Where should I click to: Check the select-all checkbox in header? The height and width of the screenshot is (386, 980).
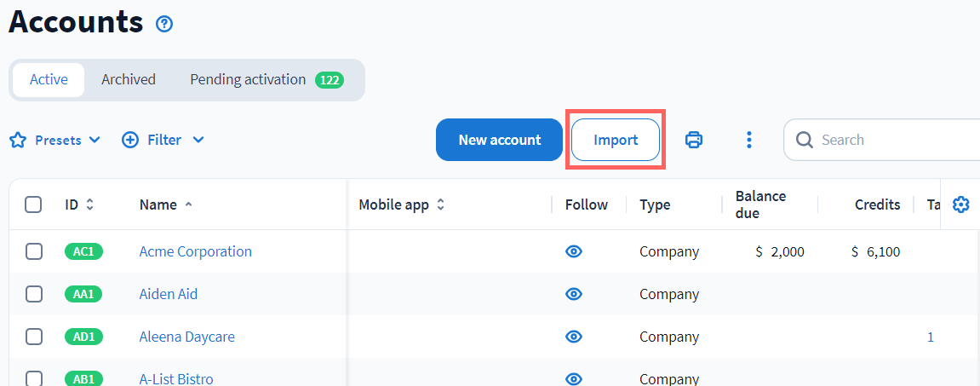click(x=33, y=205)
